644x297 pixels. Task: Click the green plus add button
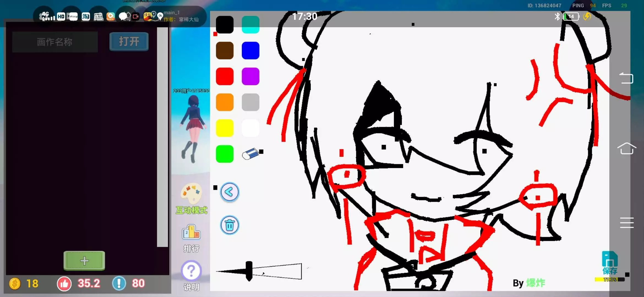pos(84,261)
